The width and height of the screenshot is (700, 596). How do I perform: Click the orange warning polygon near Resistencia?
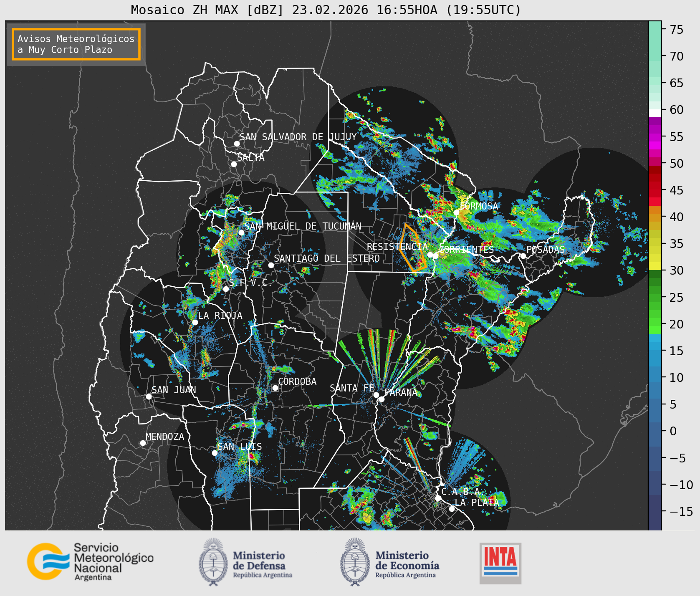click(412, 247)
